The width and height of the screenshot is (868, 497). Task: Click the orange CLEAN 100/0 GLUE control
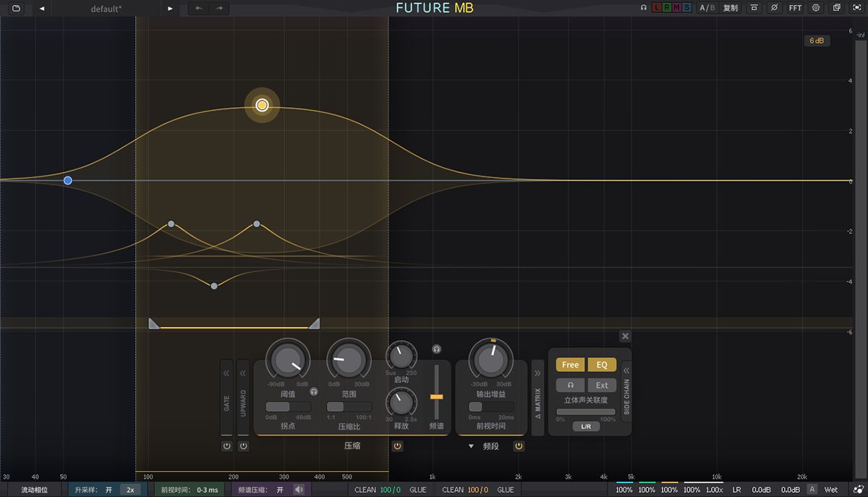[x=477, y=490]
